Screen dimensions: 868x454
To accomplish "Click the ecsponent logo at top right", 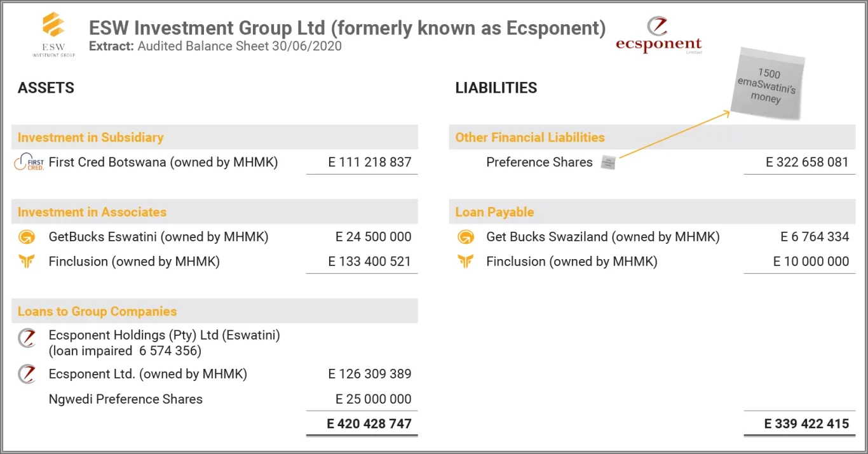I will click(x=658, y=36).
